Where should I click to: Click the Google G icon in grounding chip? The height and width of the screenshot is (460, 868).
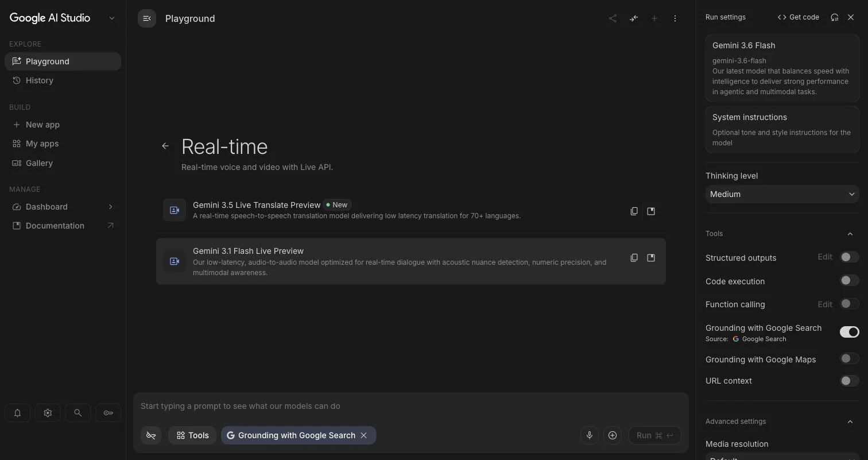[x=230, y=435]
